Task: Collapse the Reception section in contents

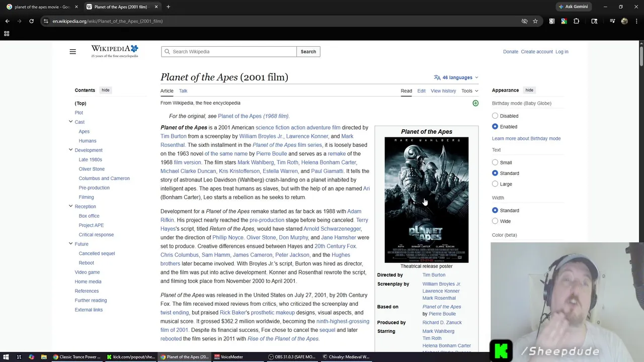Action: pos(70,206)
